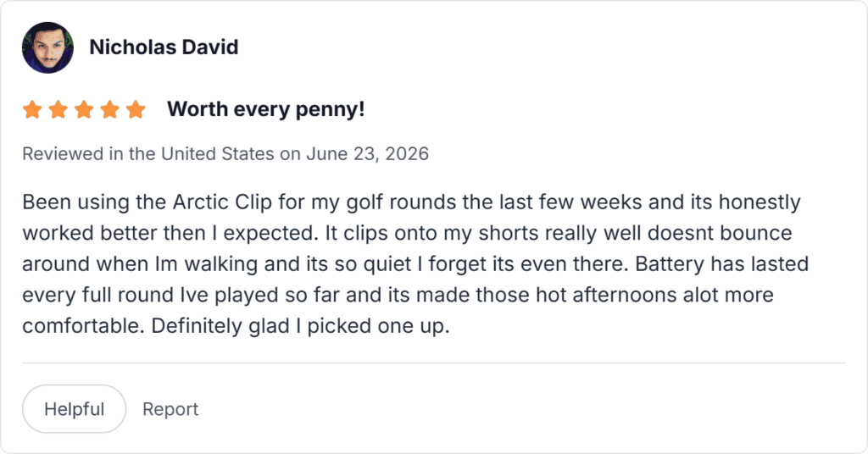Report this review
The height and width of the screenshot is (454, 868).
(x=170, y=408)
